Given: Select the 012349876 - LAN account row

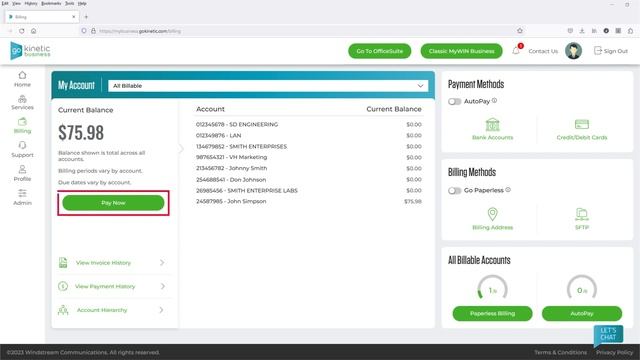Looking at the screenshot, I should pyautogui.click(x=309, y=136).
